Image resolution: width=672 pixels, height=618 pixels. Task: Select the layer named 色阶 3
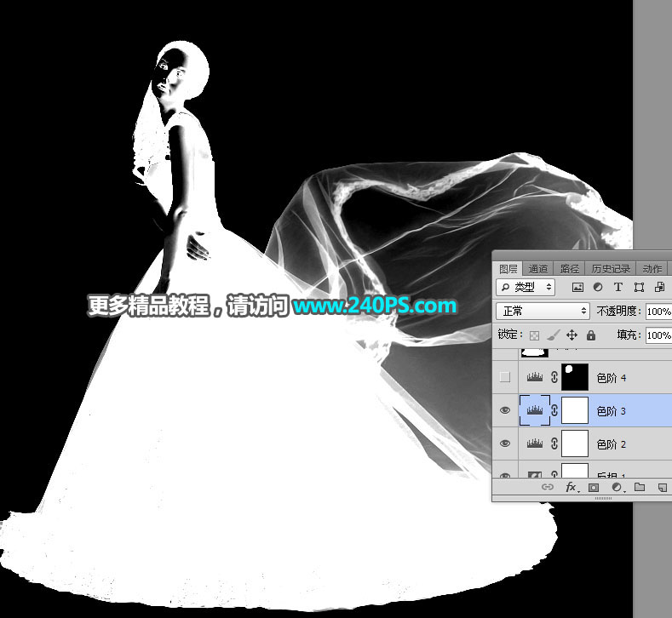(x=612, y=411)
